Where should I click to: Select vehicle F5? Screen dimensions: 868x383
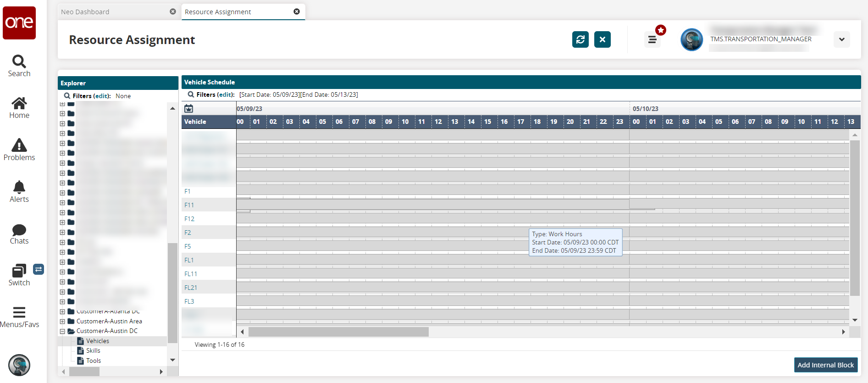click(188, 246)
